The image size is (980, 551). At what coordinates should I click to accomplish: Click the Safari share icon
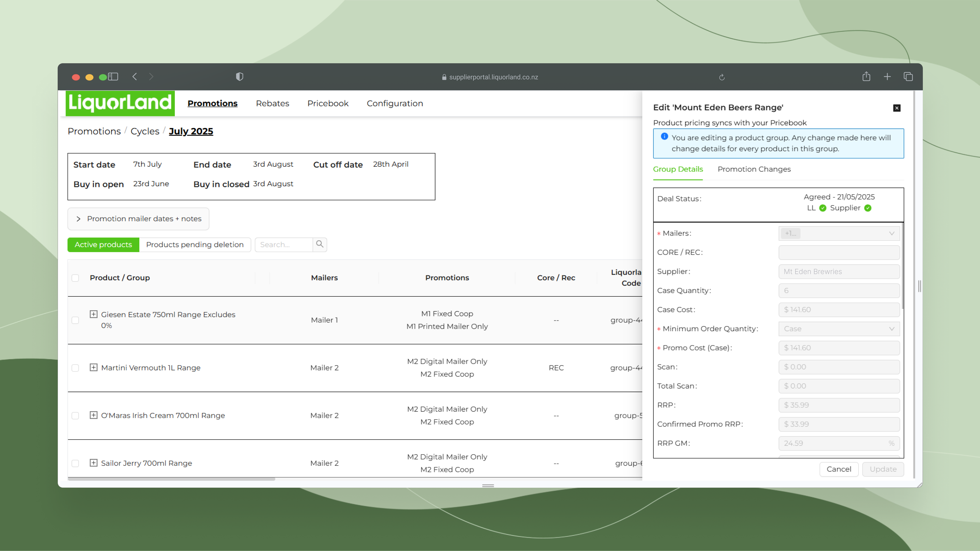click(866, 77)
